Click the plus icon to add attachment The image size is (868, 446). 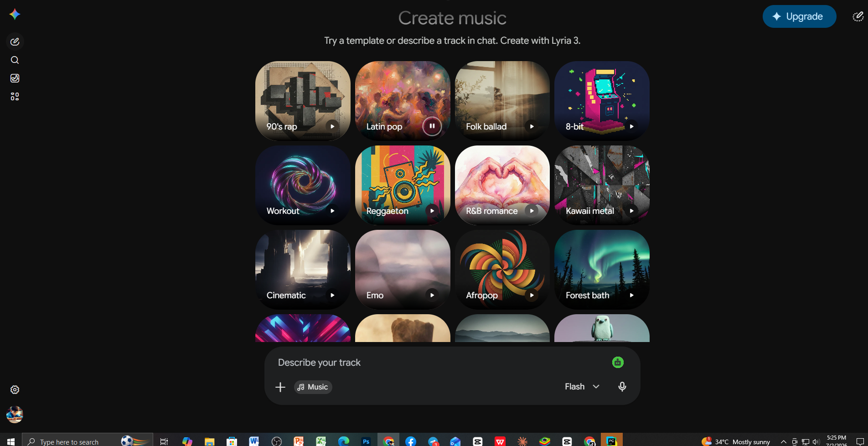[280, 387]
